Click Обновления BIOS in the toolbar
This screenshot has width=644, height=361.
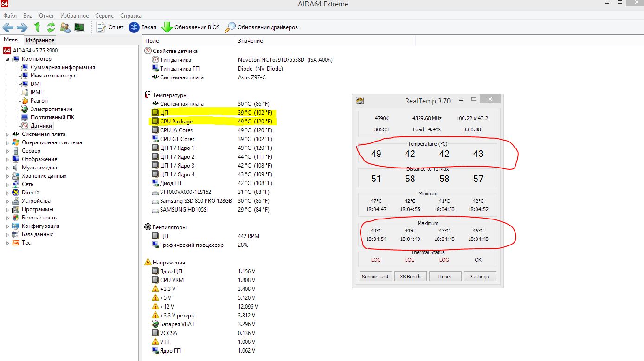[191, 27]
